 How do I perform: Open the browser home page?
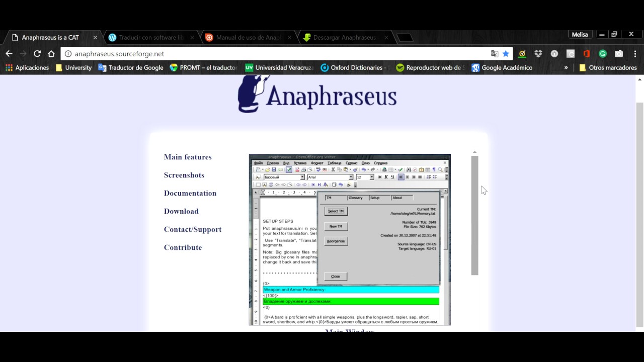51,54
